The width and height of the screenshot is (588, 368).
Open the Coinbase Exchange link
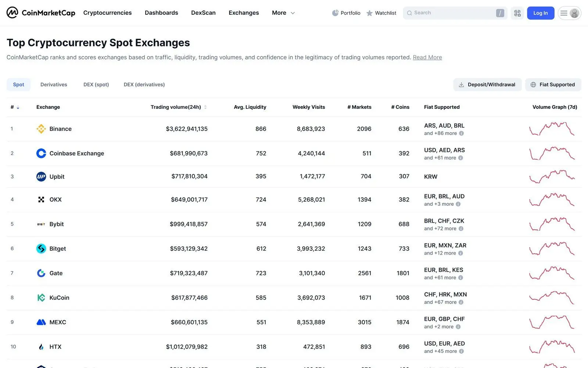pyautogui.click(x=77, y=153)
